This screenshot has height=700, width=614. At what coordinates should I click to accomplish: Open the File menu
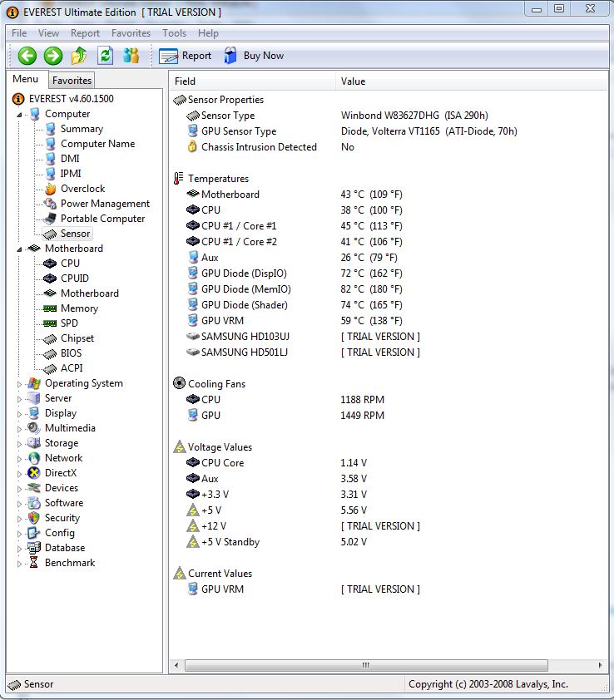point(19,33)
